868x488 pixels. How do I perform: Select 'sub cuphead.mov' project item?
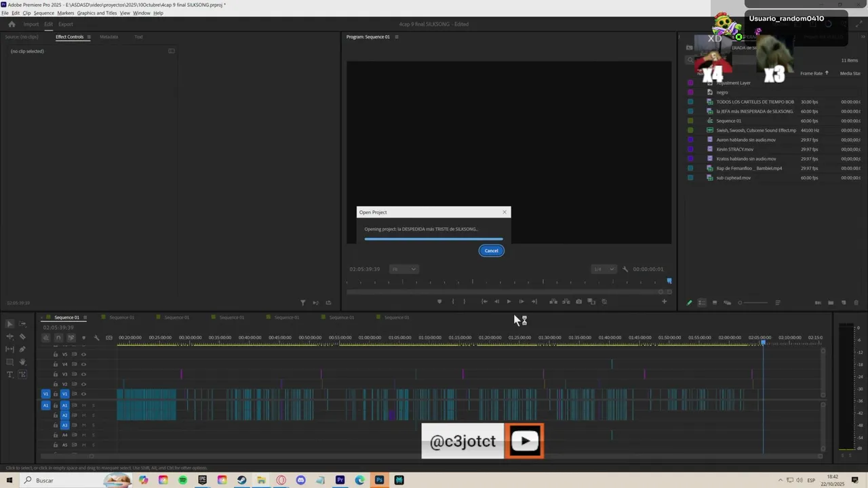(733, 178)
